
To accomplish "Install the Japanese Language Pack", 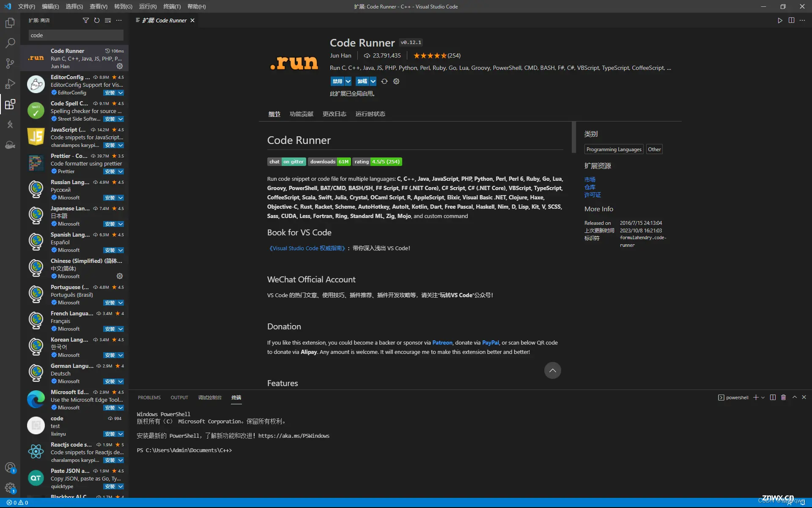I will [x=110, y=224].
